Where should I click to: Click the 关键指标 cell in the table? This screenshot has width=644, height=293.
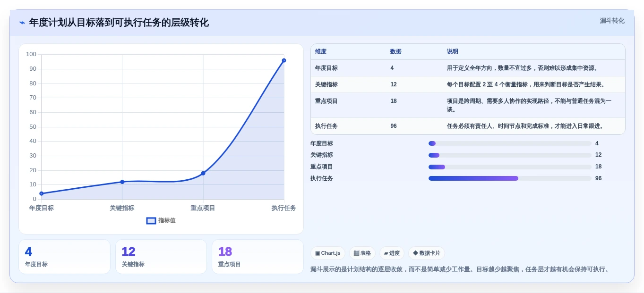(x=326, y=84)
